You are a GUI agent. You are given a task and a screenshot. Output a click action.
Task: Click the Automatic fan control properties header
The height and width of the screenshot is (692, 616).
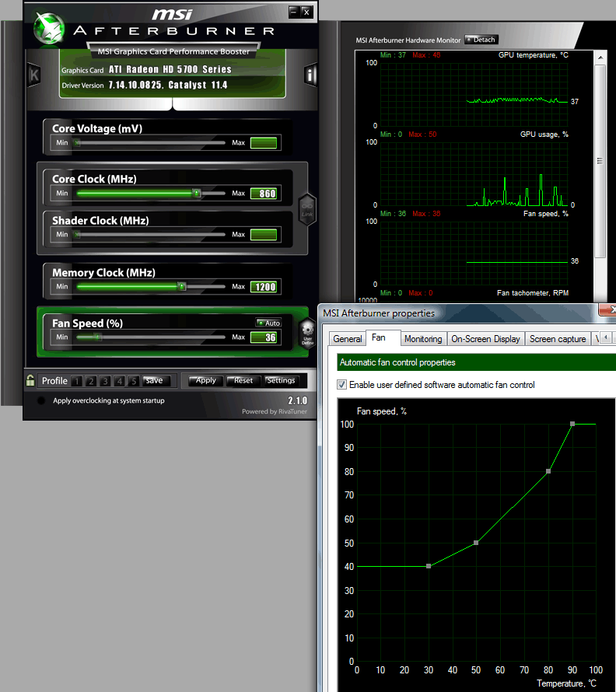[477, 362]
